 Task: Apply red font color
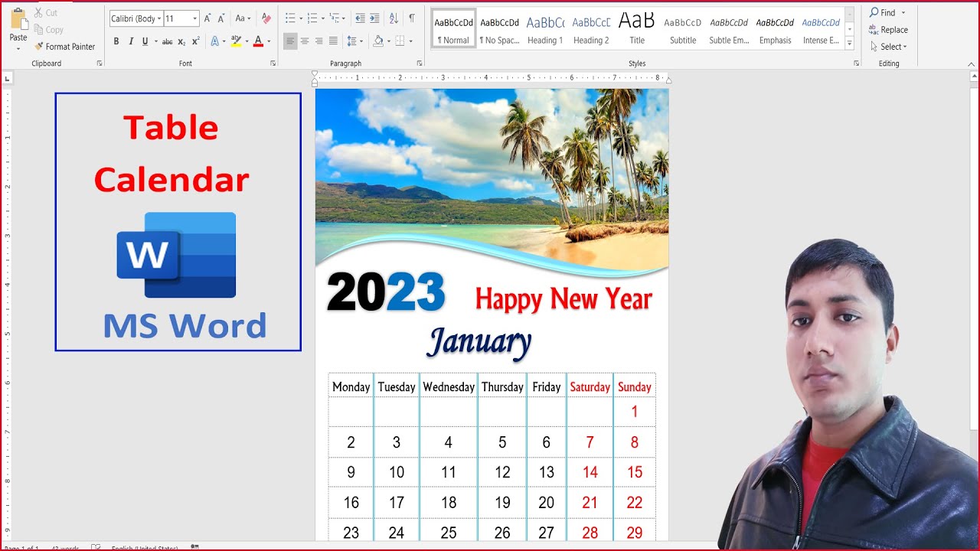(x=258, y=41)
